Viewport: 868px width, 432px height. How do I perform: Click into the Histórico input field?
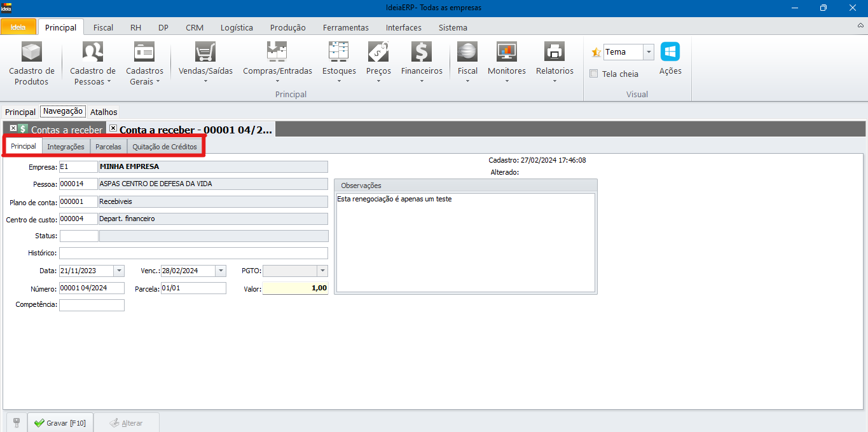pos(194,253)
